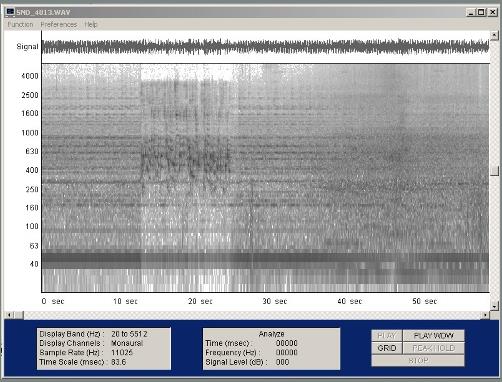Click the vertical scrollbar up arrow

[494, 35]
